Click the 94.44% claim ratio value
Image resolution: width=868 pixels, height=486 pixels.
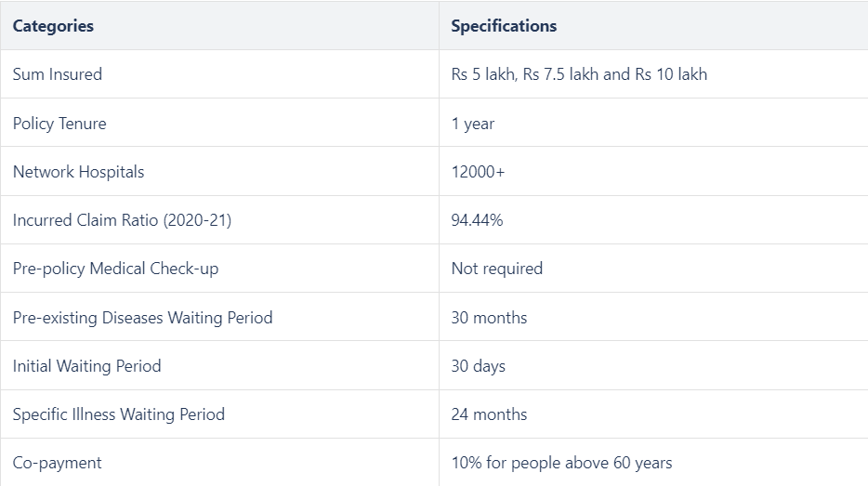coord(477,219)
